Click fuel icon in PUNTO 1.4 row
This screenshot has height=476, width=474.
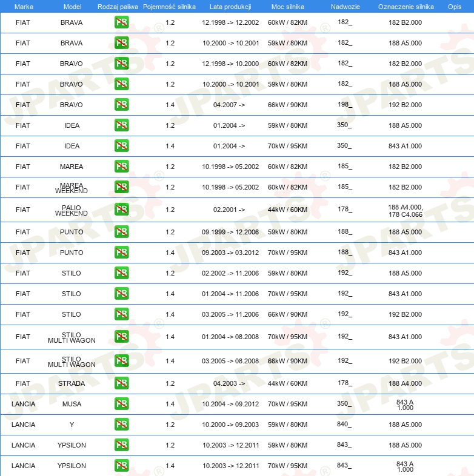122,253
